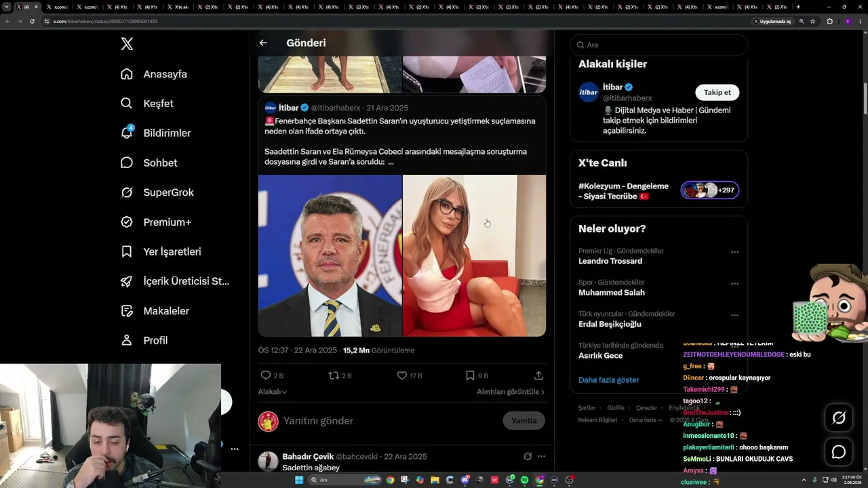
Task: Open Discord from the taskbar
Action: 465,480
